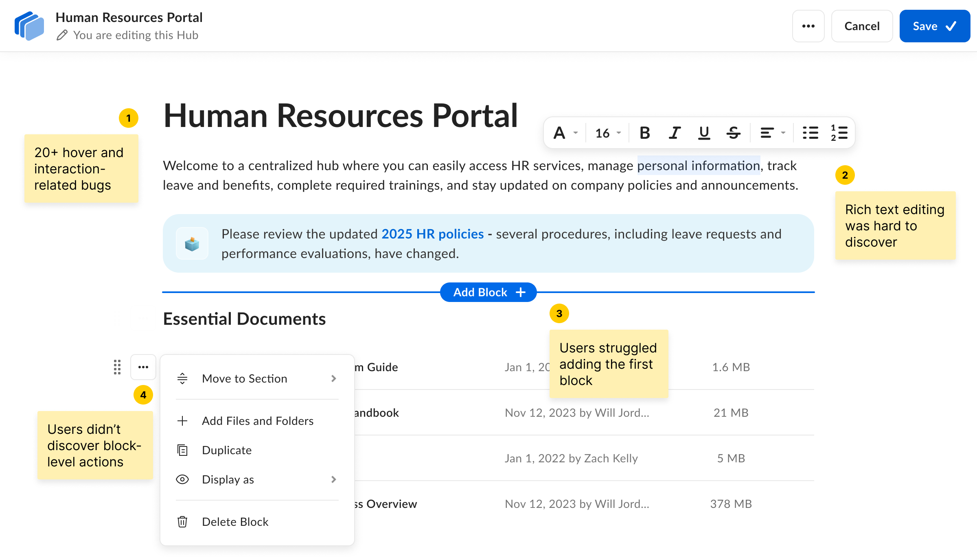Image resolution: width=977 pixels, height=560 pixels.
Task: Underline the selected text
Action: click(704, 133)
